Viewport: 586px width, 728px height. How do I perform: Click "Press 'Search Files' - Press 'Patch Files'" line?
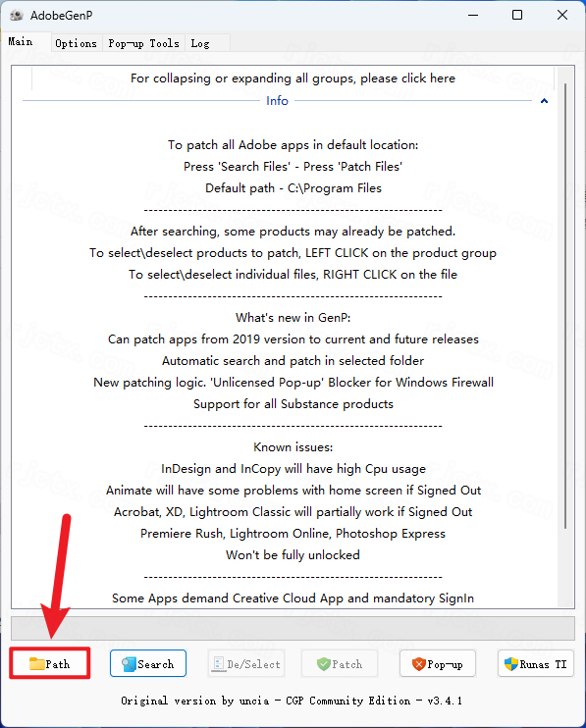pos(293,166)
